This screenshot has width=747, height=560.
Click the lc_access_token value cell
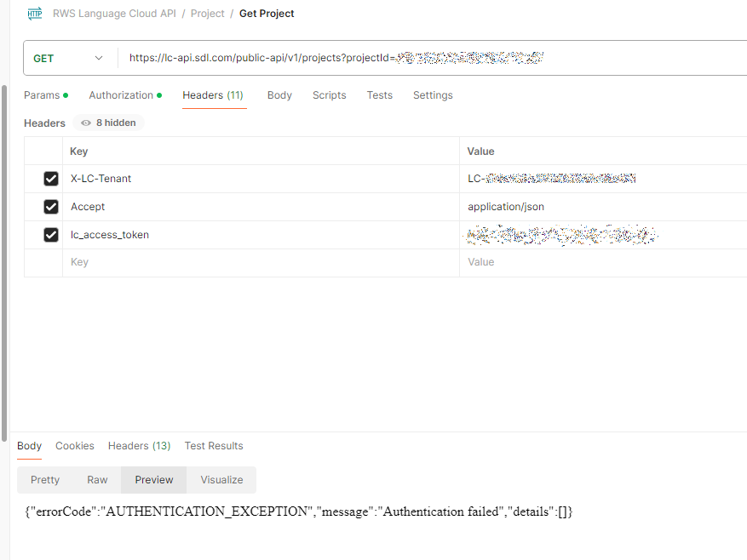pos(603,235)
